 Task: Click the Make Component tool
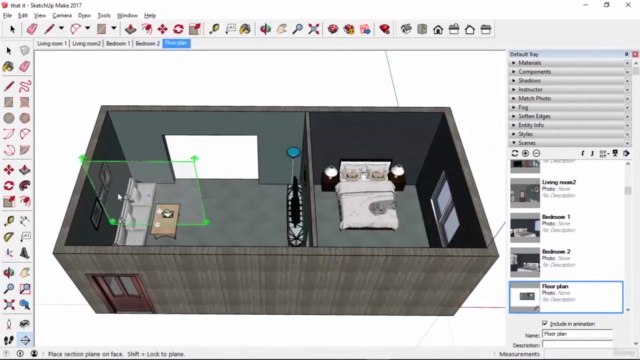[x=25, y=51]
